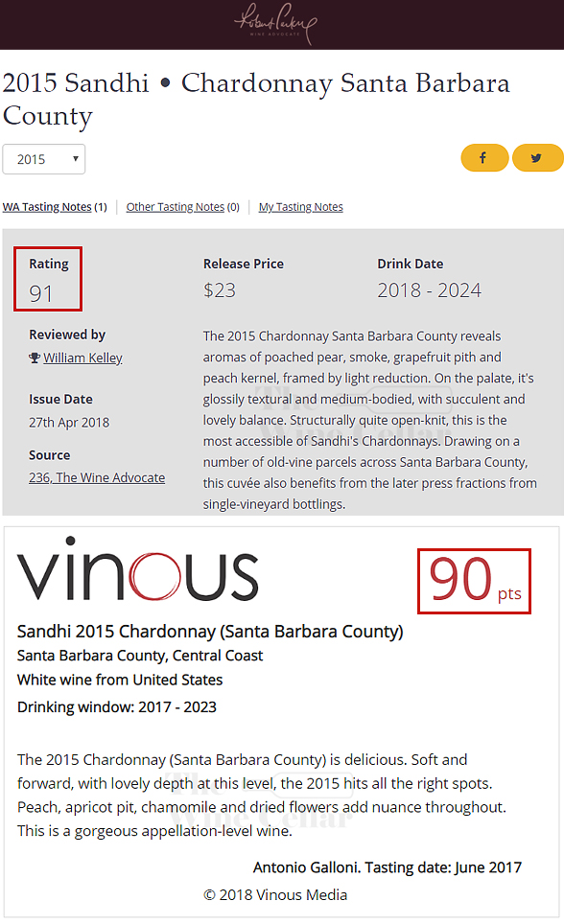Switch to the WA Tasting Notes tab

(x=47, y=207)
